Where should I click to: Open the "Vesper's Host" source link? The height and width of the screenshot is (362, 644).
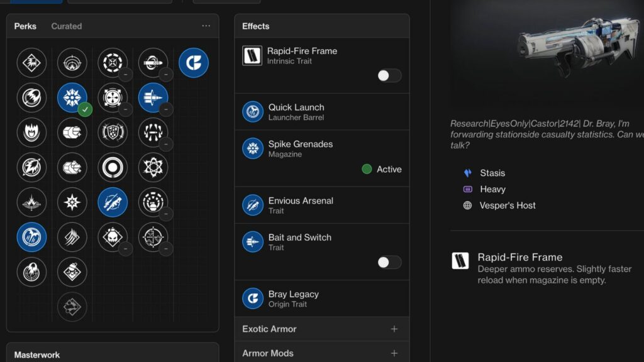pos(508,206)
